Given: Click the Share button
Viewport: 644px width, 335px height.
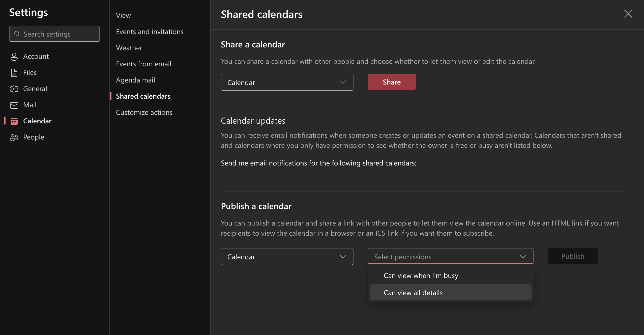Looking at the screenshot, I should 391,82.
